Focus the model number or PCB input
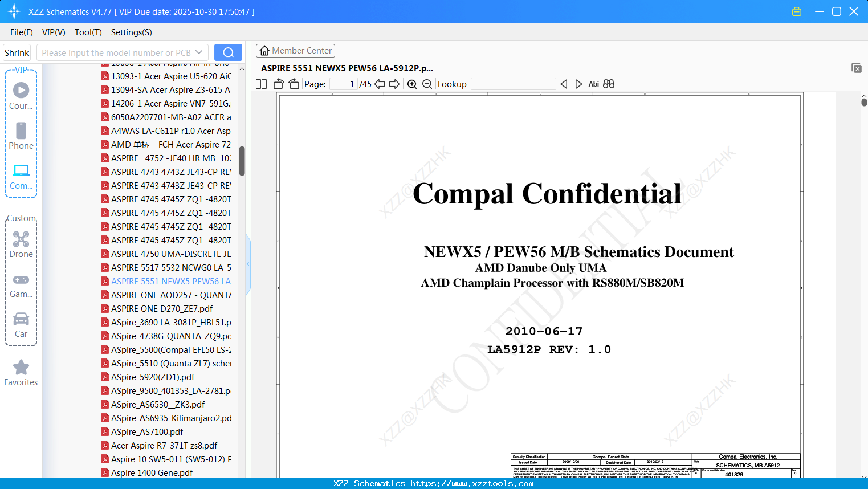868x489 pixels. (116, 52)
